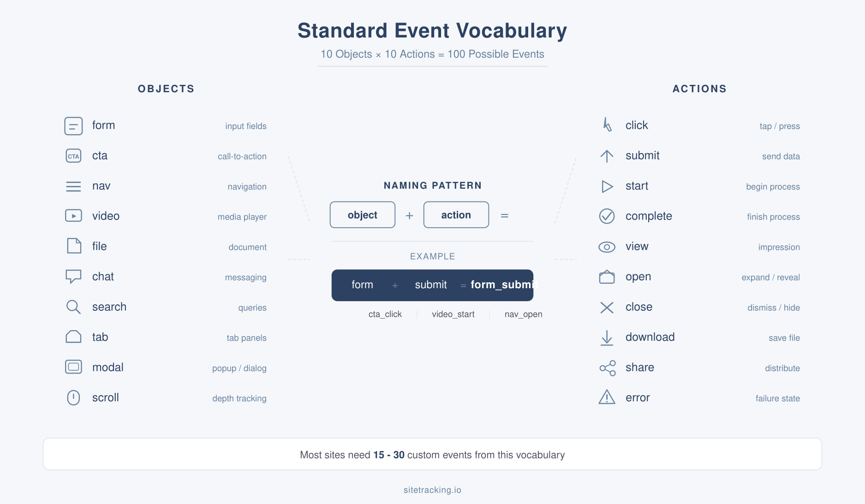865x504 pixels.
Task: Select the complete checkmark circle icon
Action: tap(607, 216)
